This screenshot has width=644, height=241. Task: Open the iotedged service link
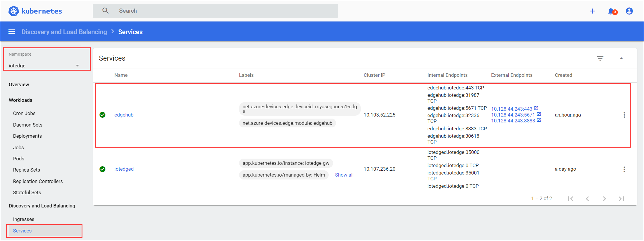[x=124, y=169]
